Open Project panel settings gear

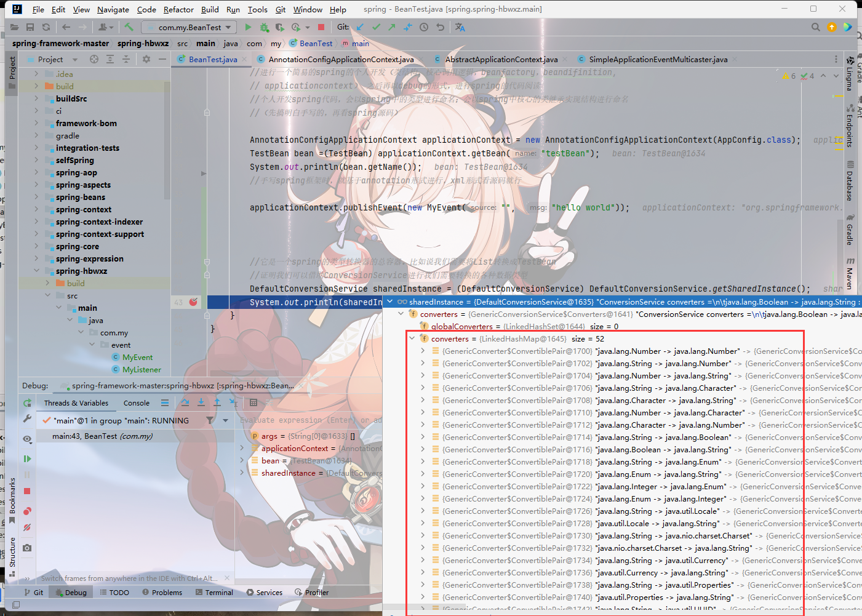click(x=146, y=59)
